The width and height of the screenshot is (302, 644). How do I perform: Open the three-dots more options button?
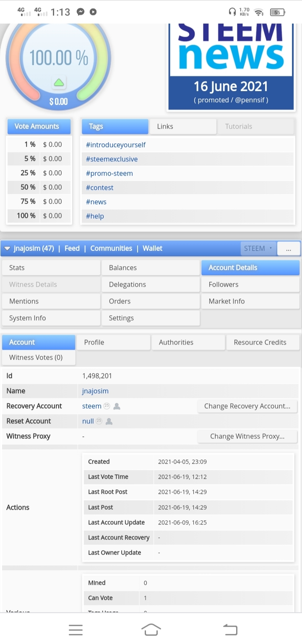click(289, 249)
